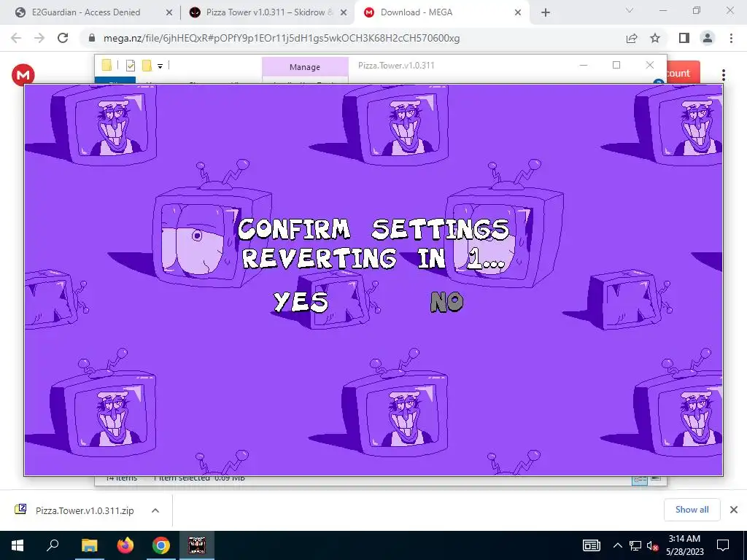Expand download item options chevron
This screenshot has width=747, height=560.
[x=155, y=510]
